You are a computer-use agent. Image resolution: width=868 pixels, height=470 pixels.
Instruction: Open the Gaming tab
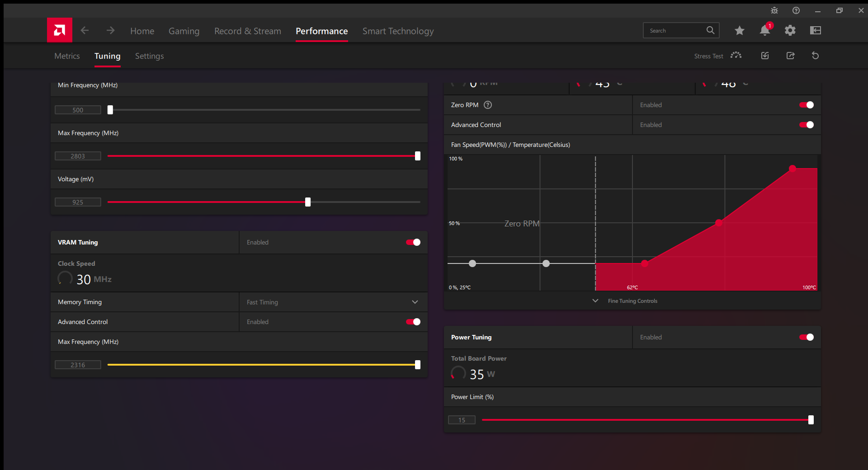(x=184, y=31)
